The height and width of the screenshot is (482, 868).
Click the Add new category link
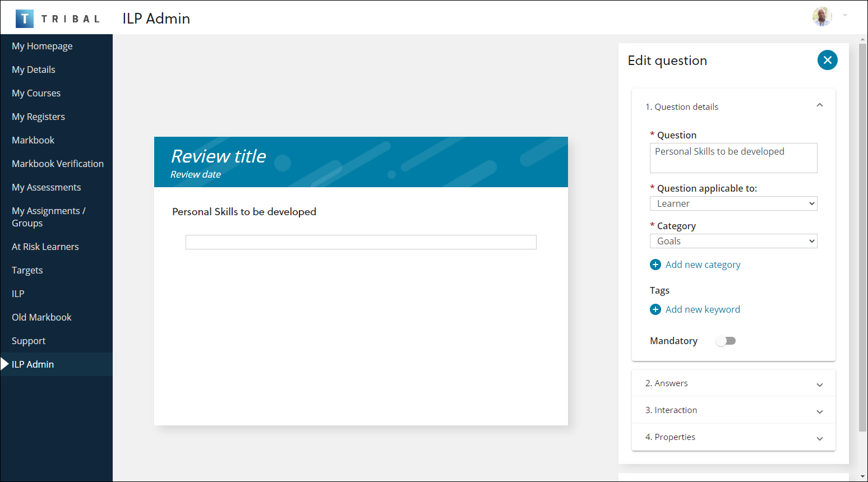tap(703, 264)
